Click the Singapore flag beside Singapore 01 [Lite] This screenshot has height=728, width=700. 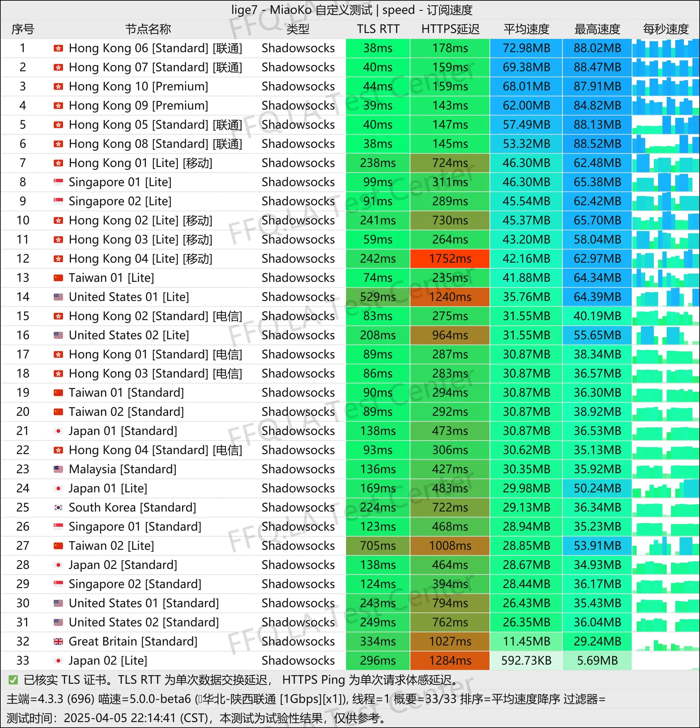point(58,182)
